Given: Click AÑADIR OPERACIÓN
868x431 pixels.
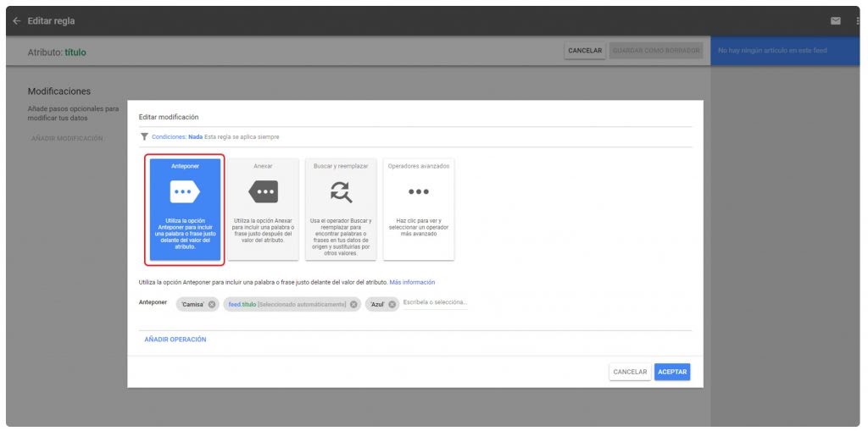Looking at the screenshot, I should (175, 340).
